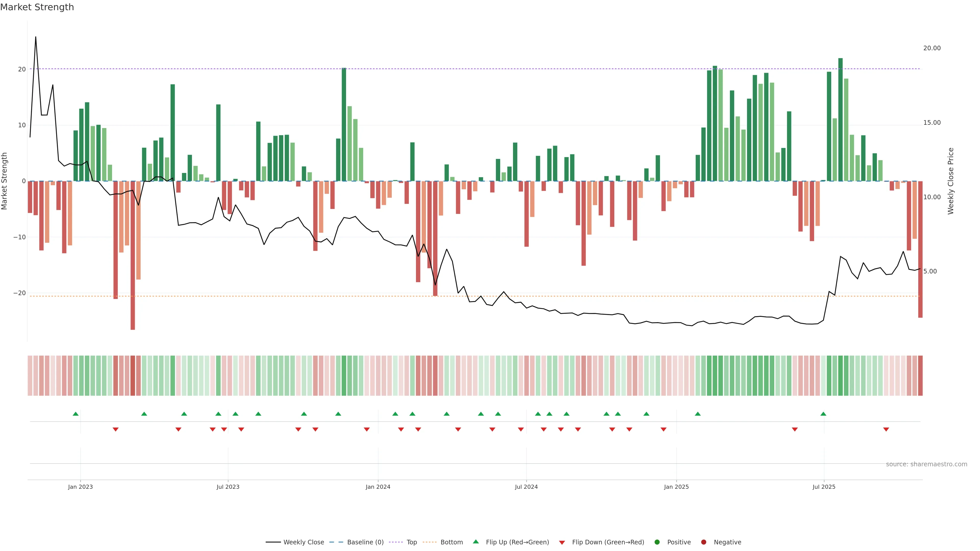This screenshot has width=980, height=551.
Task: Click the last green flip-up marker near Jul 2025
Action: (823, 414)
